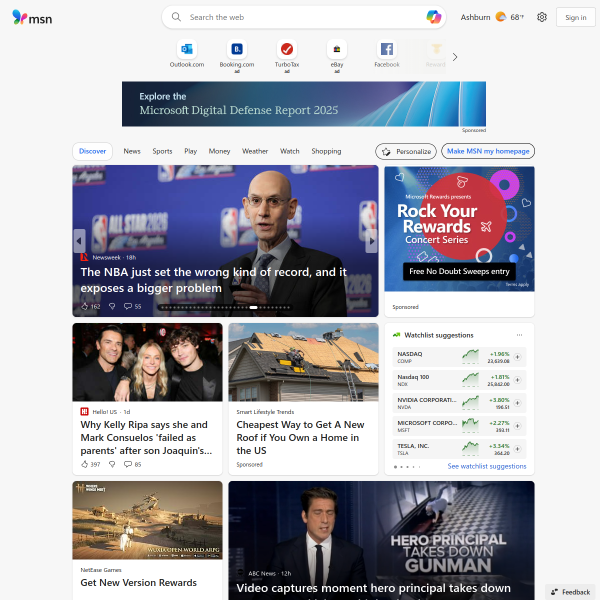Viewport: 600px width, 600px height.
Task: Add Microsoft Corporation to watchlist
Action: 517,426
